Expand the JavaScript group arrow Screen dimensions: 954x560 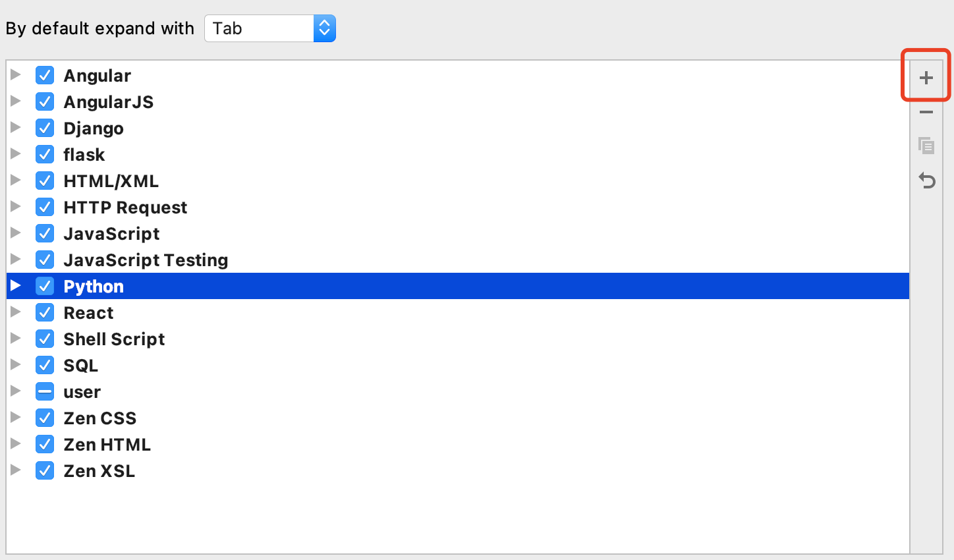tap(16, 233)
